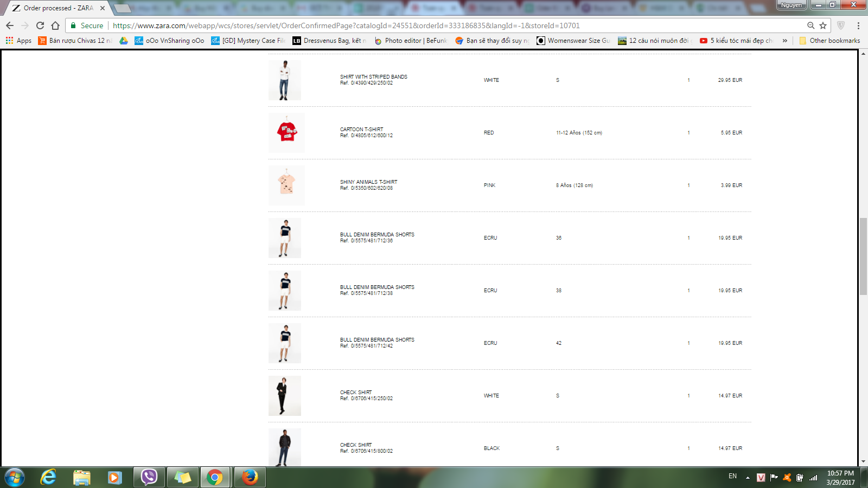Image resolution: width=868 pixels, height=488 pixels.
Task: Open Chrome's three-dot menu
Action: pos(858,25)
